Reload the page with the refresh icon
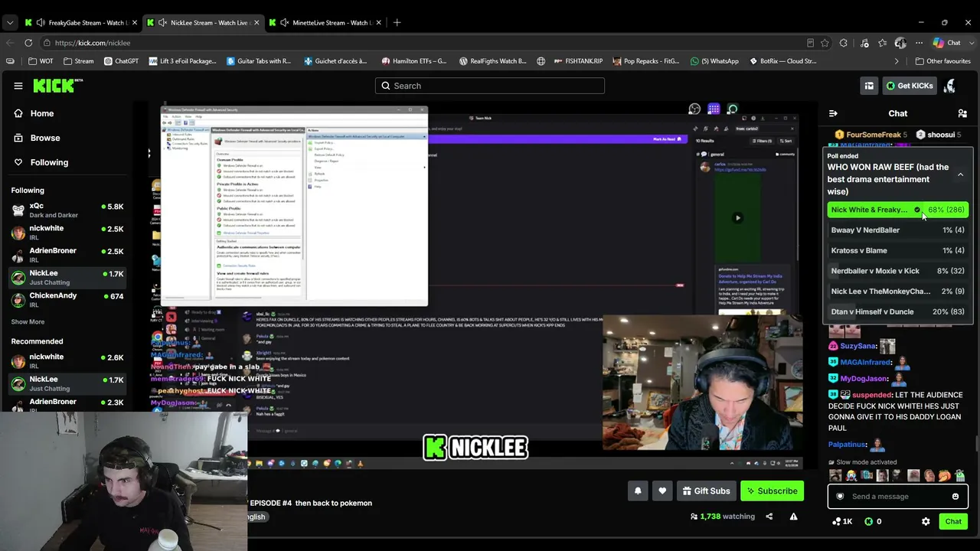The height and width of the screenshot is (551, 980). coord(28,43)
